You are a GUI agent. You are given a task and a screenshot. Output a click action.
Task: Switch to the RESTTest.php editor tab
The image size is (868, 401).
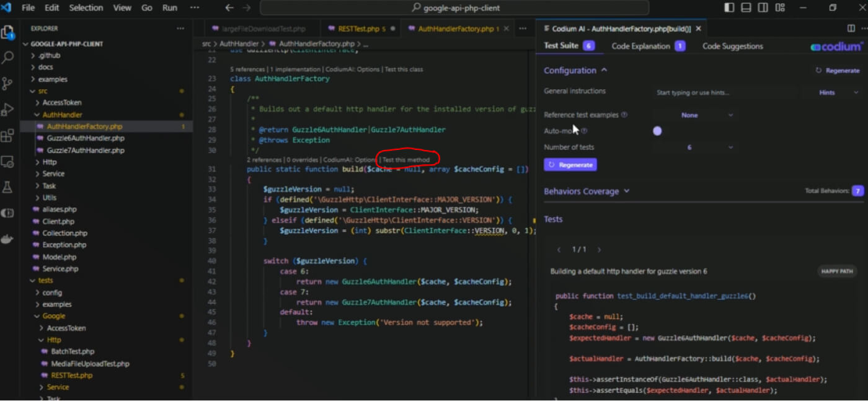361,29
